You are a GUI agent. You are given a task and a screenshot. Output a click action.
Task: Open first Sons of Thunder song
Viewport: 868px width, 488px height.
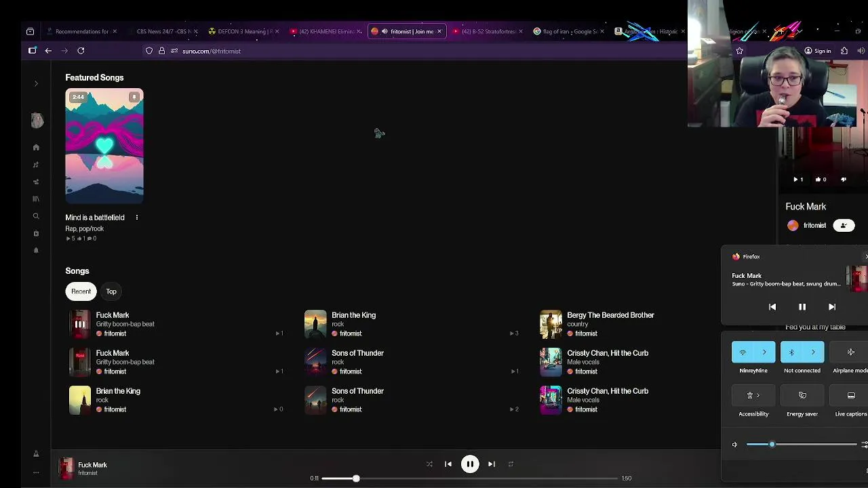[x=357, y=353]
